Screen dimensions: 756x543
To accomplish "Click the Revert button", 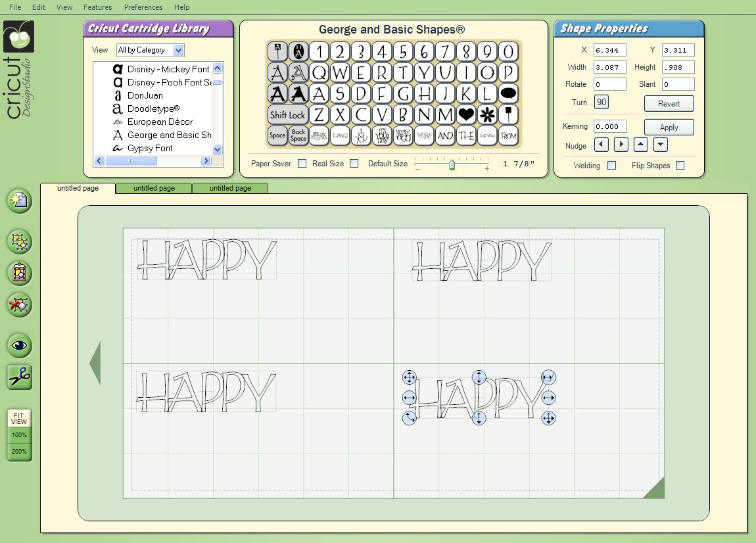I will click(669, 104).
